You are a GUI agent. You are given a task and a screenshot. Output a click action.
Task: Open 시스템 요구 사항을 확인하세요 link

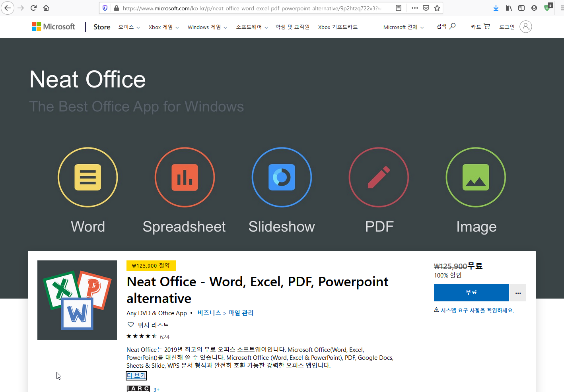coord(477,310)
